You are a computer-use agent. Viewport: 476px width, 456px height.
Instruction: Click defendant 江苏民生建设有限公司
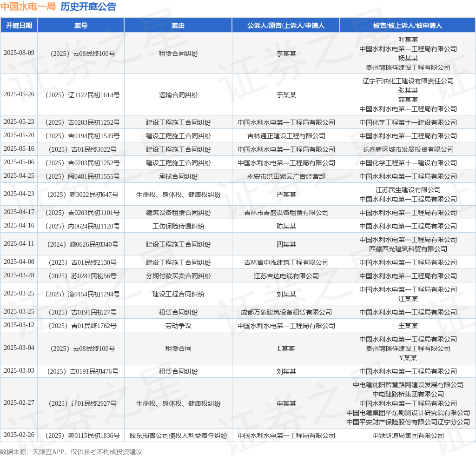click(408, 190)
